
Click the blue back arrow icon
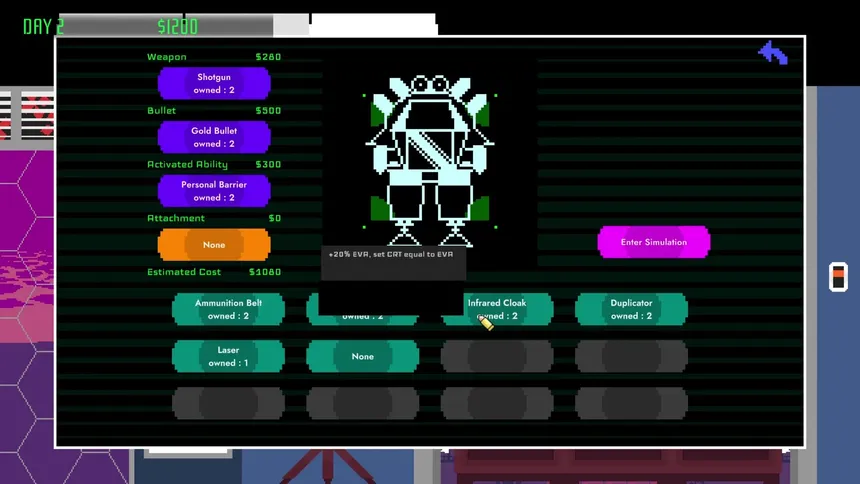[773, 53]
